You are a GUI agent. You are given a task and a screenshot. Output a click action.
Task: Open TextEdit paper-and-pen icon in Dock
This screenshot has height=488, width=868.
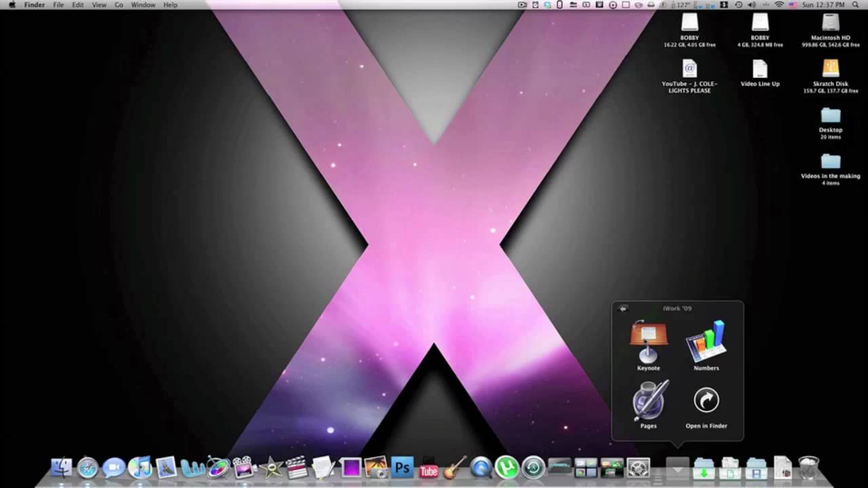tap(323, 467)
